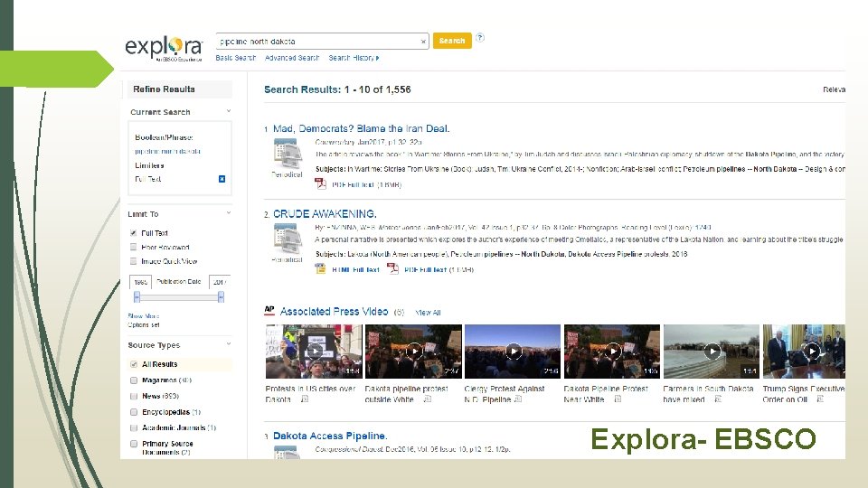The width and height of the screenshot is (868, 488).
Task: Check the News source type
Action: pos(134,396)
